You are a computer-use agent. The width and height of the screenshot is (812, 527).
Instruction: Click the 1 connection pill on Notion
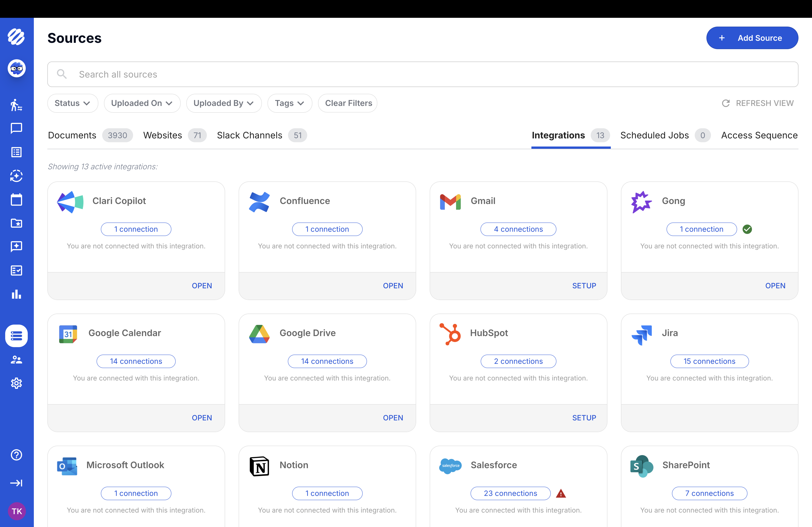pyautogui.click(x=327, y=493)
